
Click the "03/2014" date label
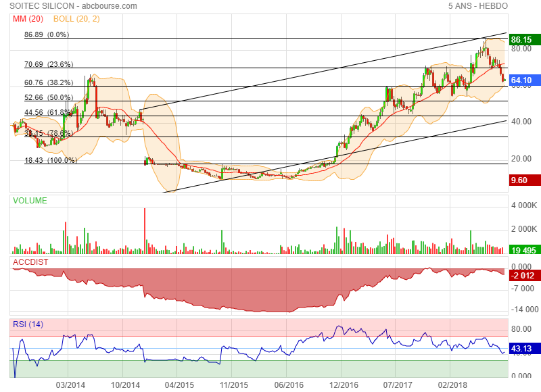point(70,385)
